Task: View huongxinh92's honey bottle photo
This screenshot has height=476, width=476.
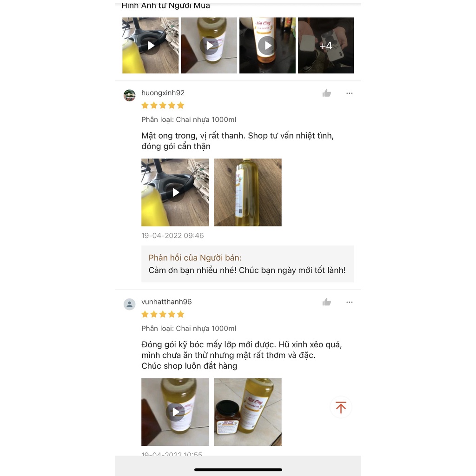Action: click(248, 192)
